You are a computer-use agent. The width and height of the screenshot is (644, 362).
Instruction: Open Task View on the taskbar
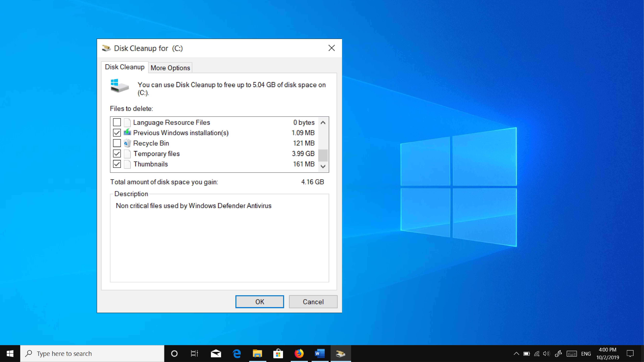194,354
